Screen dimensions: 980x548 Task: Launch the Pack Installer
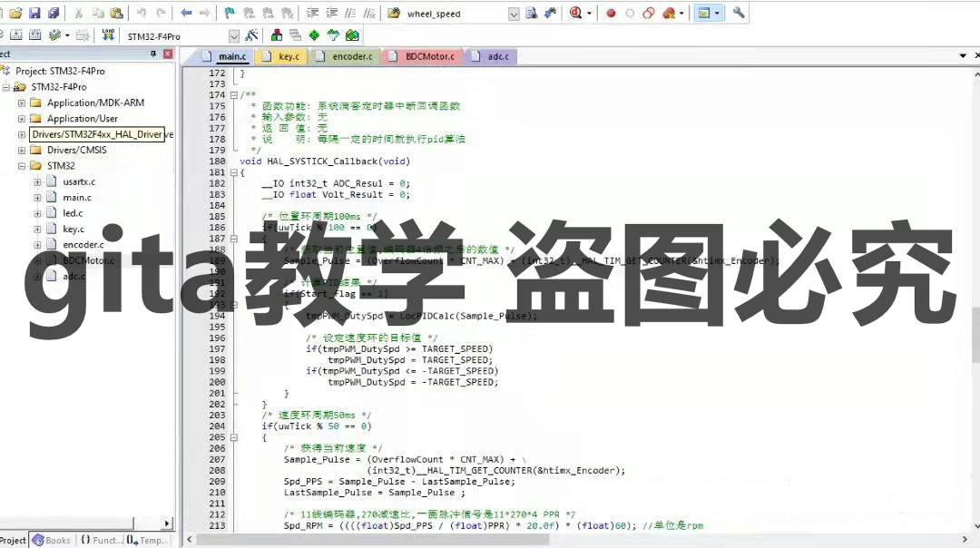pyautogui.click(x=352, y=35)
